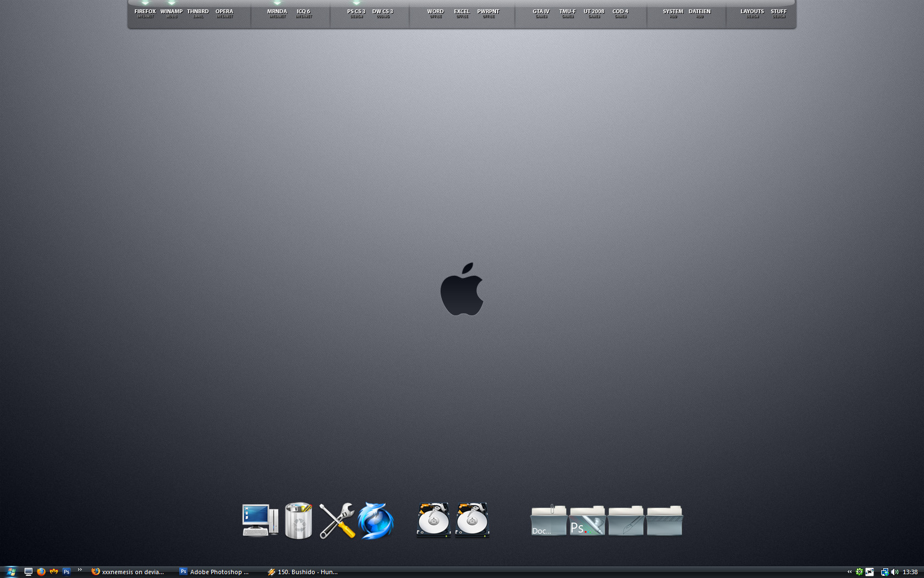Open the Doc... folder in the dock
Image resolution: width=924 pixels, height=578 pixels.
(548, 520)
